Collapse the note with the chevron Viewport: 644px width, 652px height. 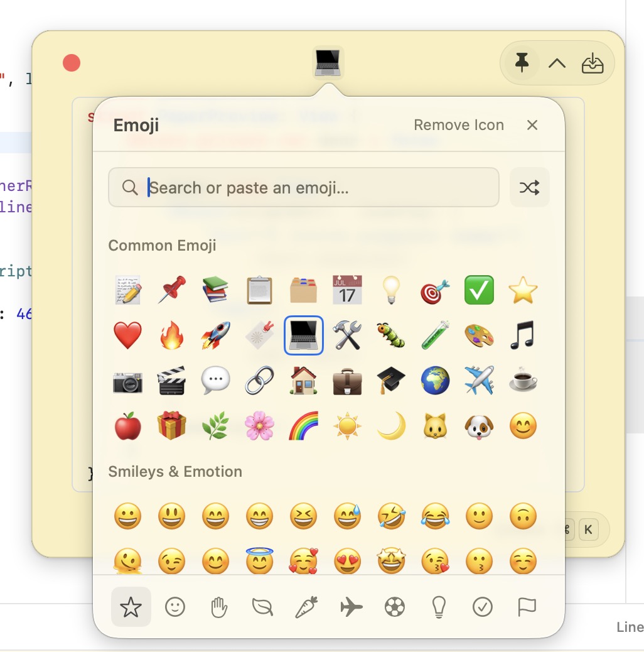[557, 63]
